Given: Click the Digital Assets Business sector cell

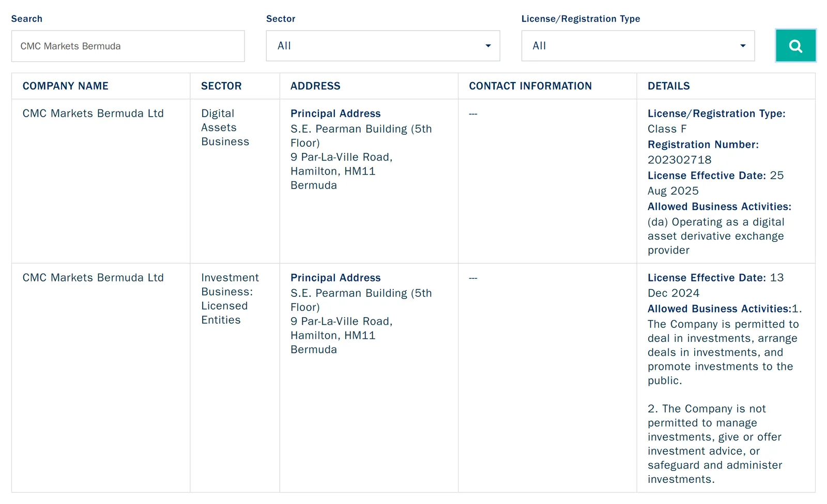Looking at the screenshot, I should [225, 128].
